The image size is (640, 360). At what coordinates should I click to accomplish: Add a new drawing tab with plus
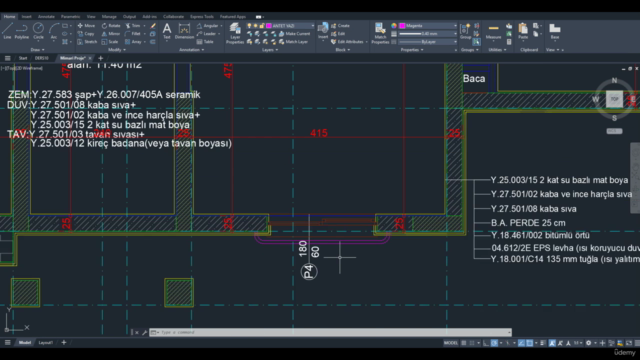100,58
